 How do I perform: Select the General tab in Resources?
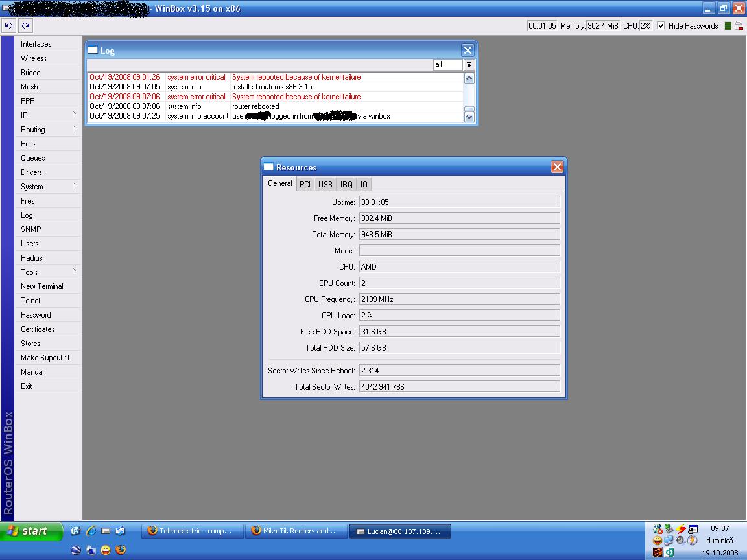coord(279,183)
